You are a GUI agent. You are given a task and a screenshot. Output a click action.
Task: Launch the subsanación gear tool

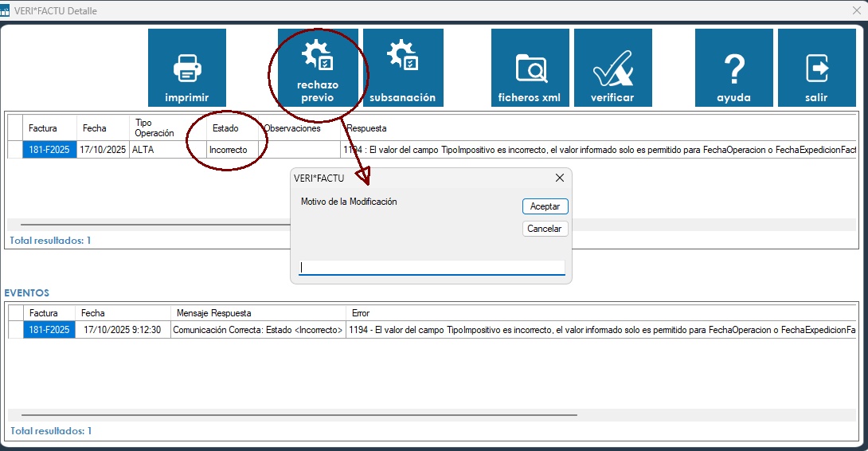[x=403, y=68]
